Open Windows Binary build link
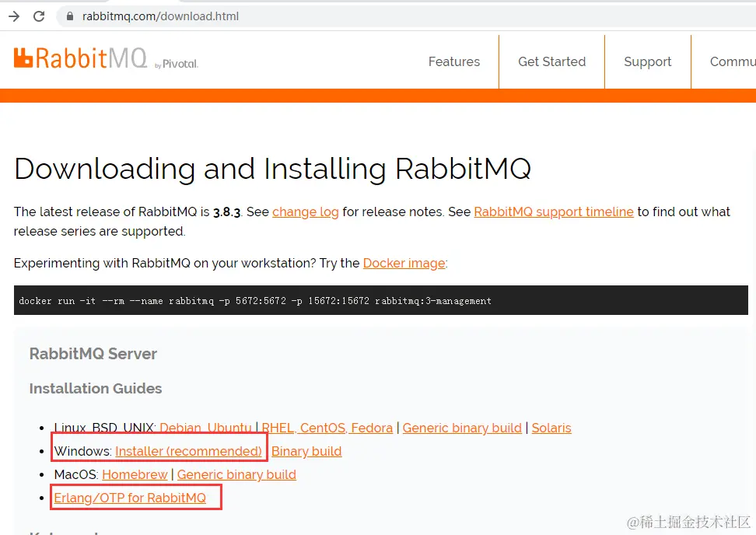 click(x=306, y=451)
